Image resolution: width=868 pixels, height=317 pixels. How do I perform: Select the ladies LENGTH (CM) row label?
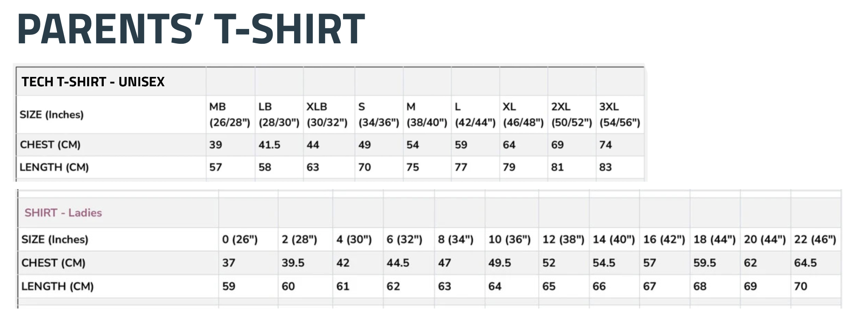(x=57, y=286)
